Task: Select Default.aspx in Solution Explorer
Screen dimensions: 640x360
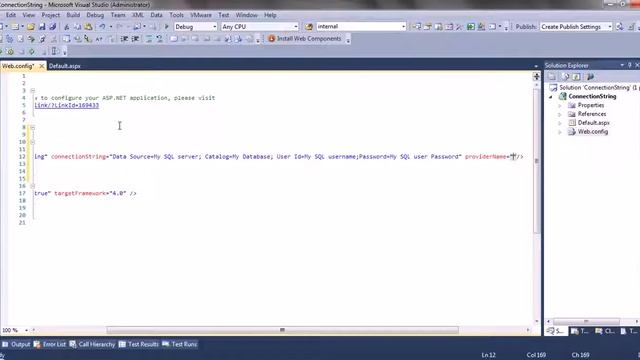Action: (593, 123)
